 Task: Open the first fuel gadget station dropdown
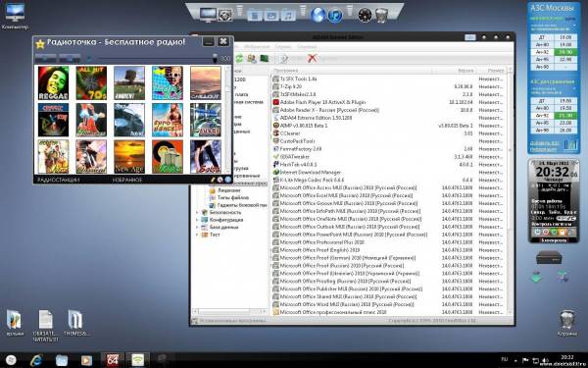(574, 26)
